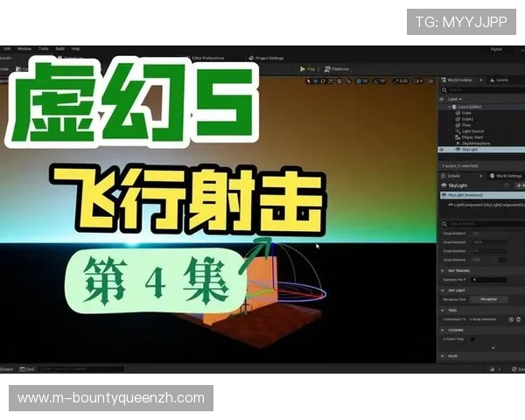The image size is (525, 420).
Task: Open the Help menu
Action: point(75,49)
